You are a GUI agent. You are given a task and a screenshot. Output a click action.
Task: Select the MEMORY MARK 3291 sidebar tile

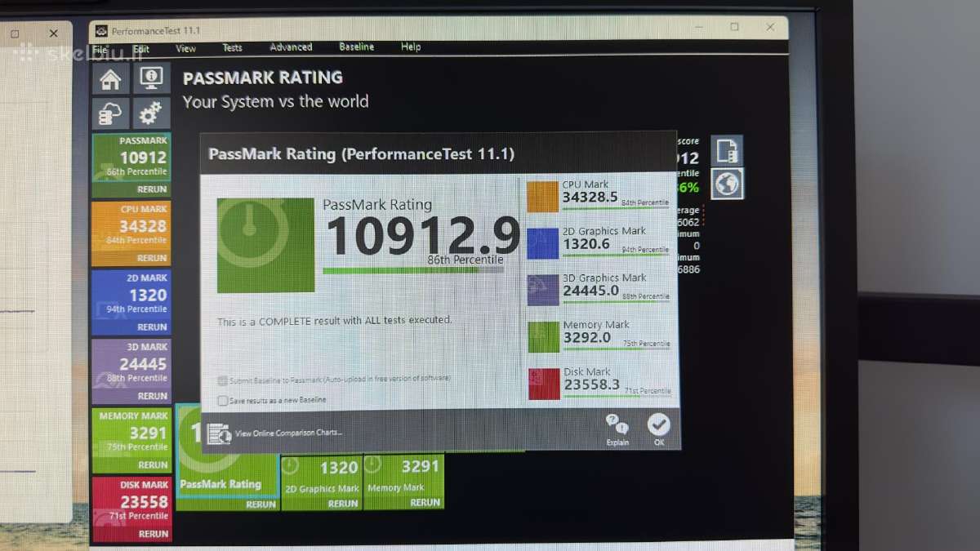[131, 441]
